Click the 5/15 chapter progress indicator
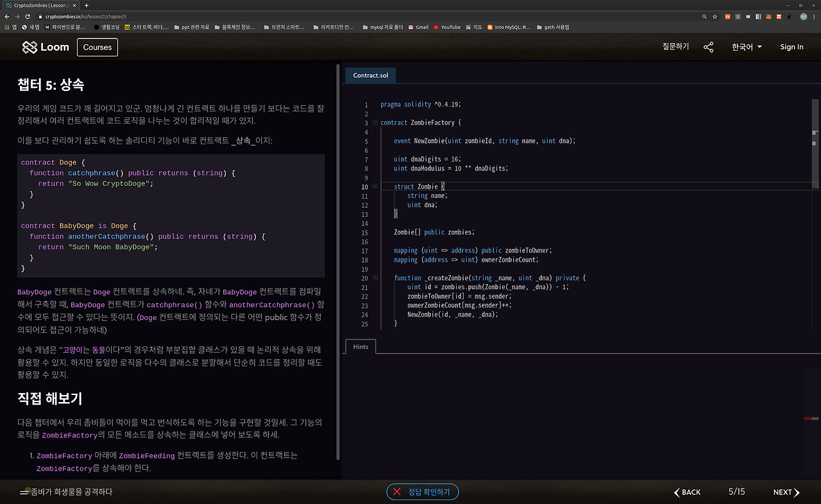The width and height of the screenshot is (821, 504). (x=737, y=492)
